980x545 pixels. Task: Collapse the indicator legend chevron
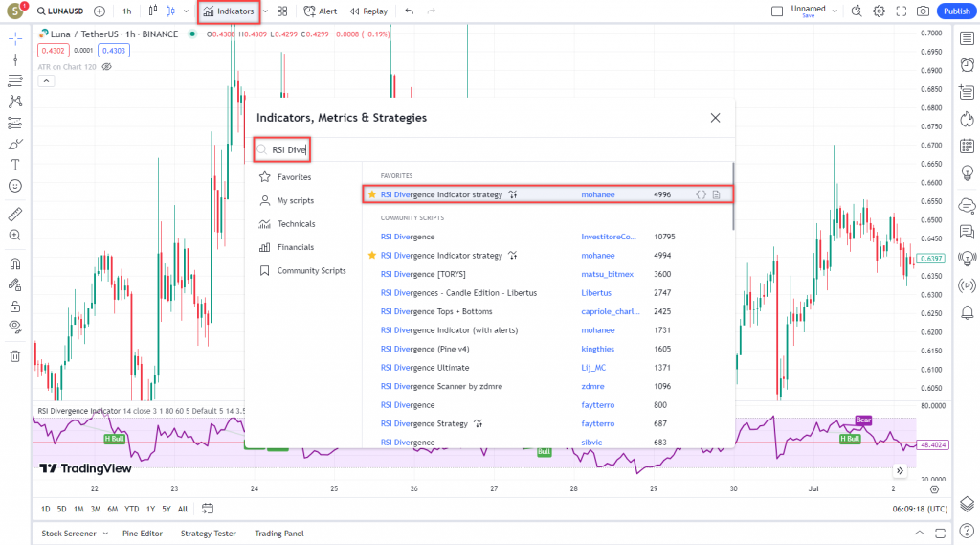click(x=45, y=81)
